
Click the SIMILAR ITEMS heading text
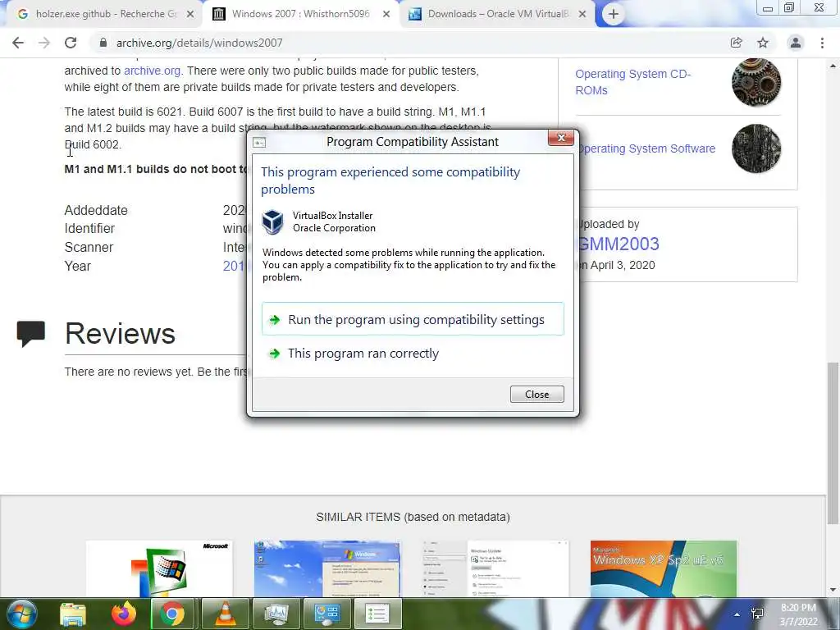tap(413, 517)
